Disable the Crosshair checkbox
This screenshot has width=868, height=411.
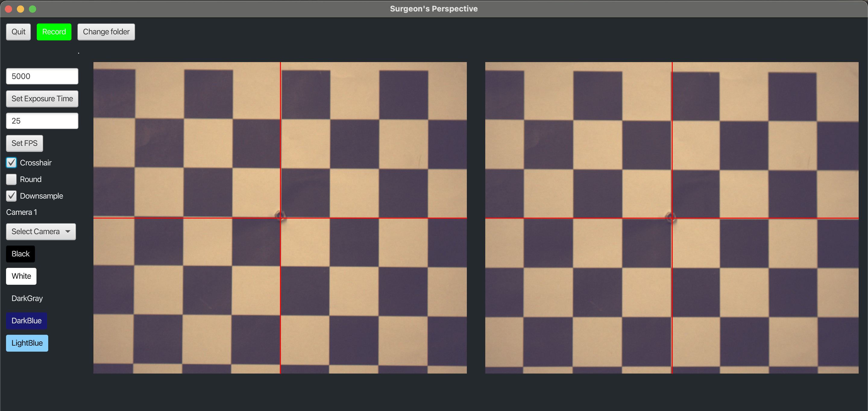pyautogui.click(x=11, y=163)
